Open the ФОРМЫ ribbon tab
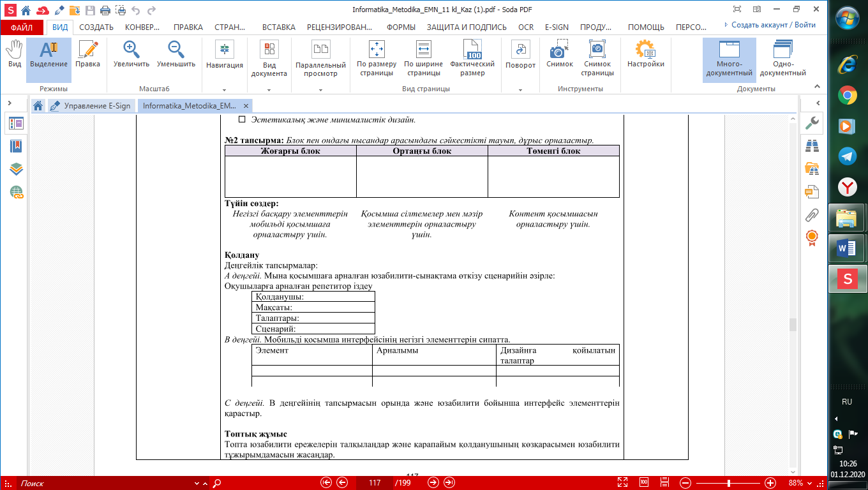This screenshot has width=868, height=490. [x=401, y=27]
